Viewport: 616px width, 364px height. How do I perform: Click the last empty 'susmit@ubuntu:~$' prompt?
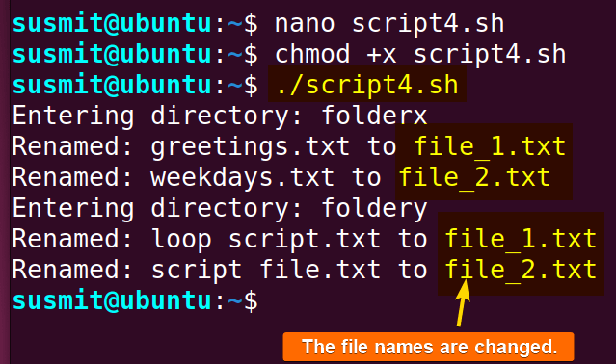click(135, 301)
